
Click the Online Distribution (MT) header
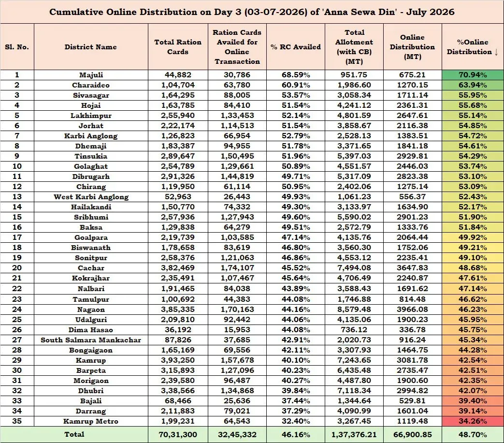click(x=412, y=46)
